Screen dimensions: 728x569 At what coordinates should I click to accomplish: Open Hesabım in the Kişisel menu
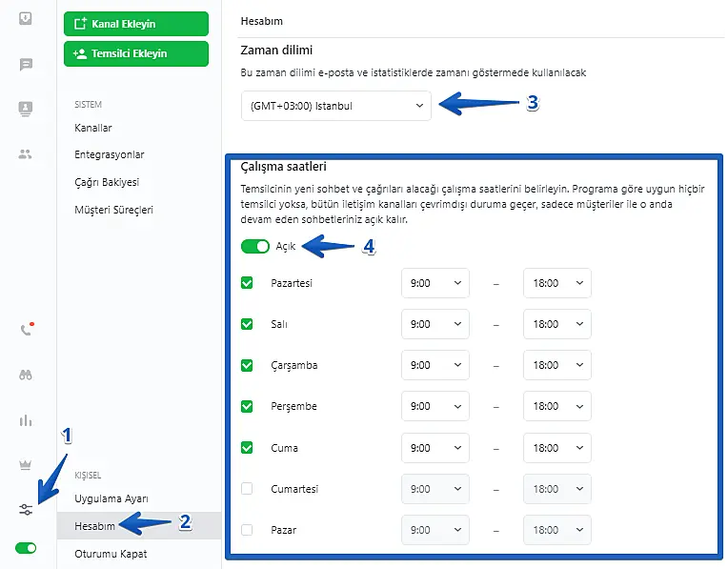(x=95, y=525)
